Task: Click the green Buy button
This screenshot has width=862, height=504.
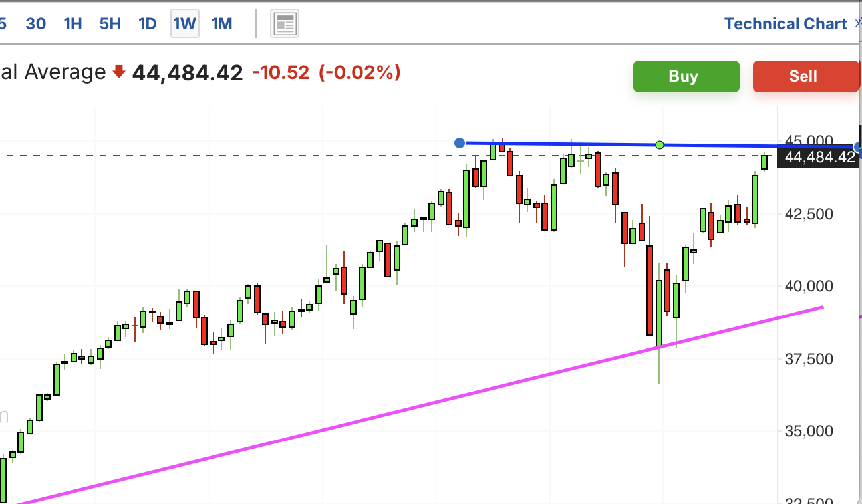Action: tap(686, 76)
